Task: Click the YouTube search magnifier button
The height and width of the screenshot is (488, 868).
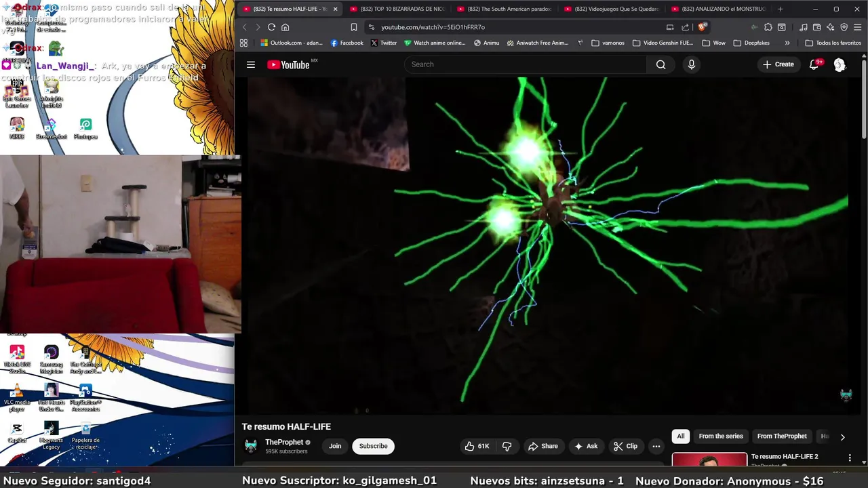Action: 660,64
